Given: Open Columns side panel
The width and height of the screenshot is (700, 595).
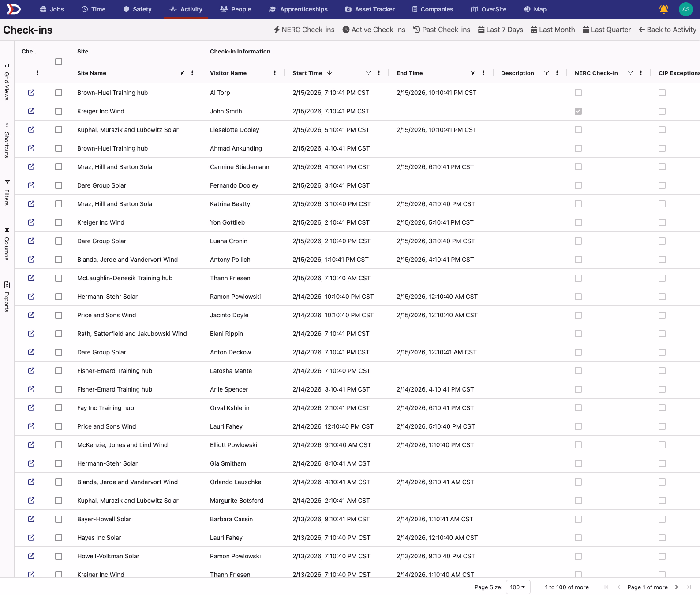Looking at the screenshot, I should pos(7,244).
